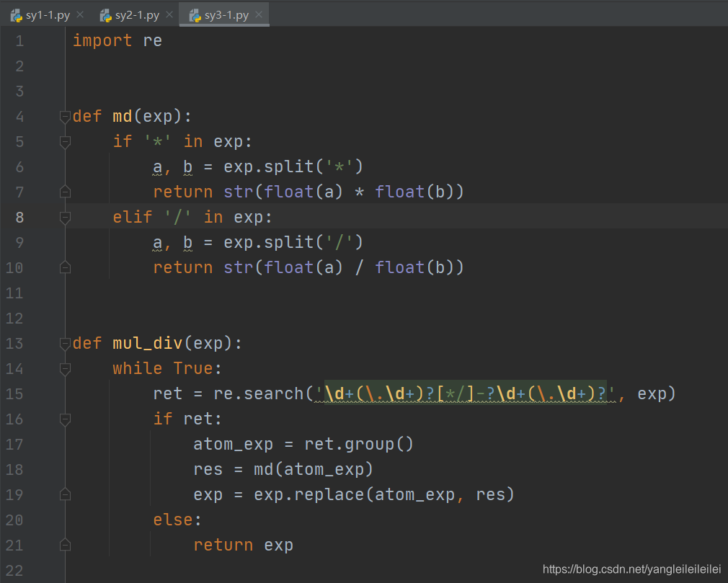Click the function name mul_div in line 13
728x583 pixels.
(x=148, y=344)
